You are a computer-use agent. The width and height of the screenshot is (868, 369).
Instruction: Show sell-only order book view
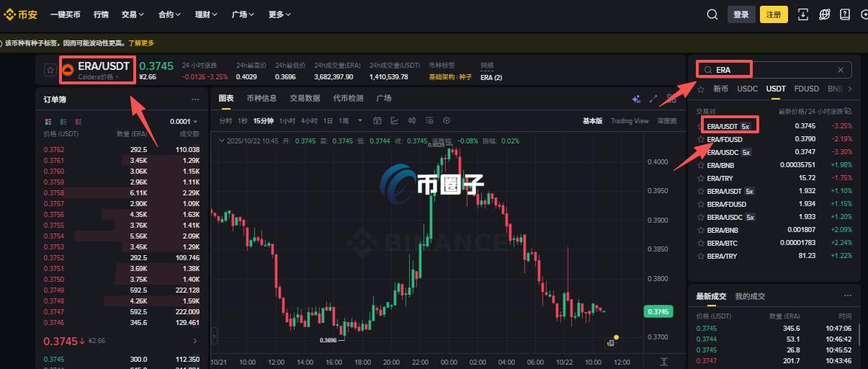click(79, 121)
